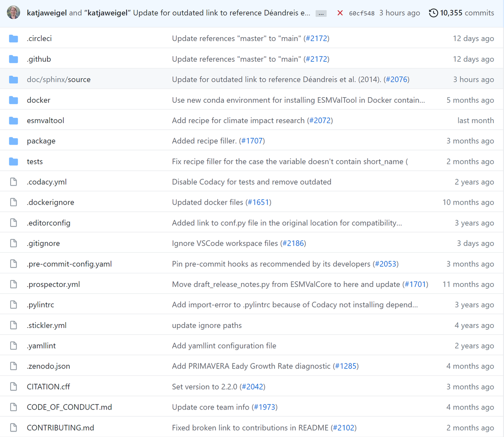Open pull request #2172 link for .circleci
Viewport: 504px width, 437px height.
click(316, 38)
